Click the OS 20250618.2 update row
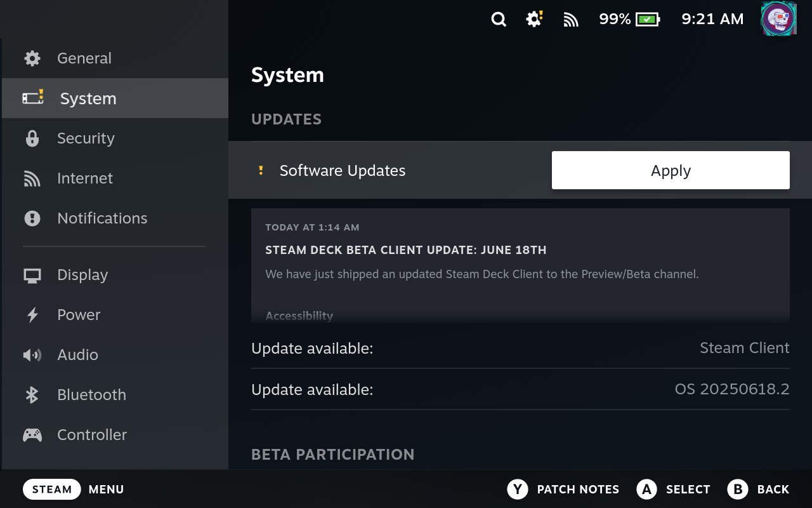Screen dimensions: 812x508 pyautogui.click(x=520, y=389)
